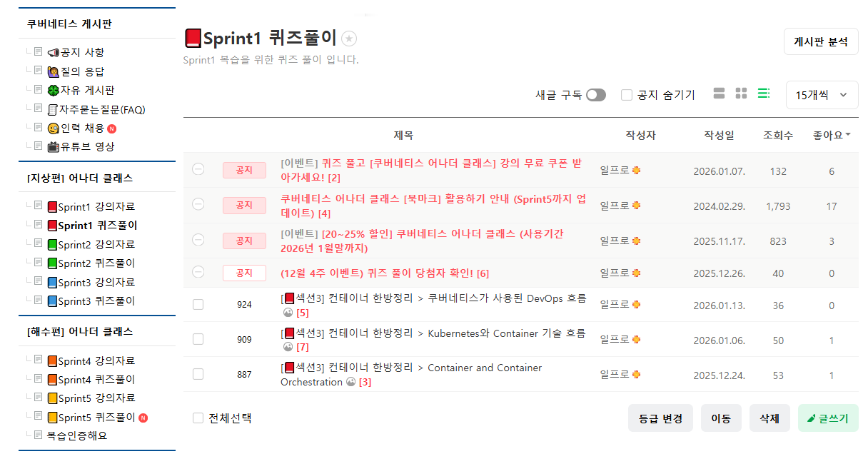Toggle the 새글 구독 switch

click(x=595, y=95)
